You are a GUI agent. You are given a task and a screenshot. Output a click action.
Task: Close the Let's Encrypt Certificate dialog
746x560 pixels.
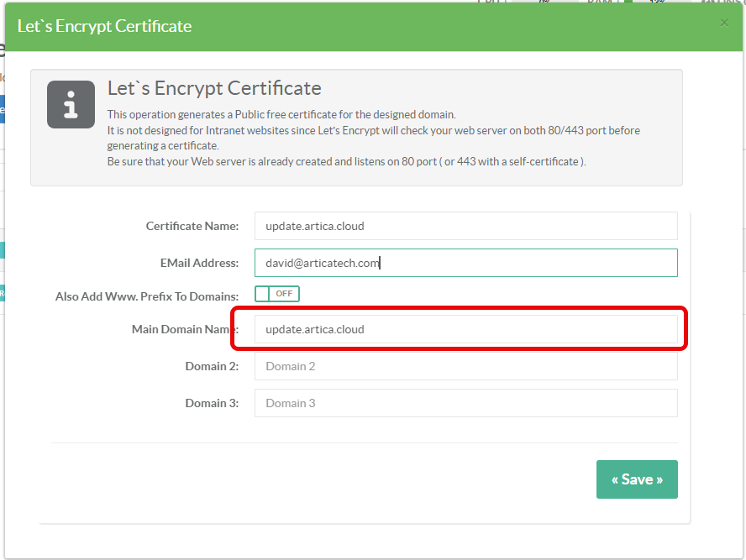coord(724,23)
